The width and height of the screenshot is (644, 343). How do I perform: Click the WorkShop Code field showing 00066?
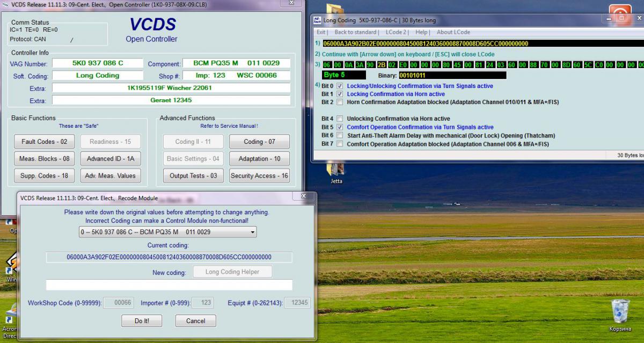(x=118, y=303)
